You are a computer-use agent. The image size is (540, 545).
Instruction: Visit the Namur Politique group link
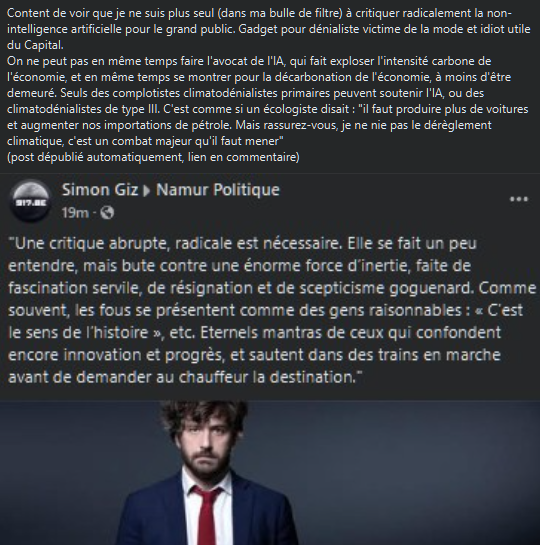[218, 190]
